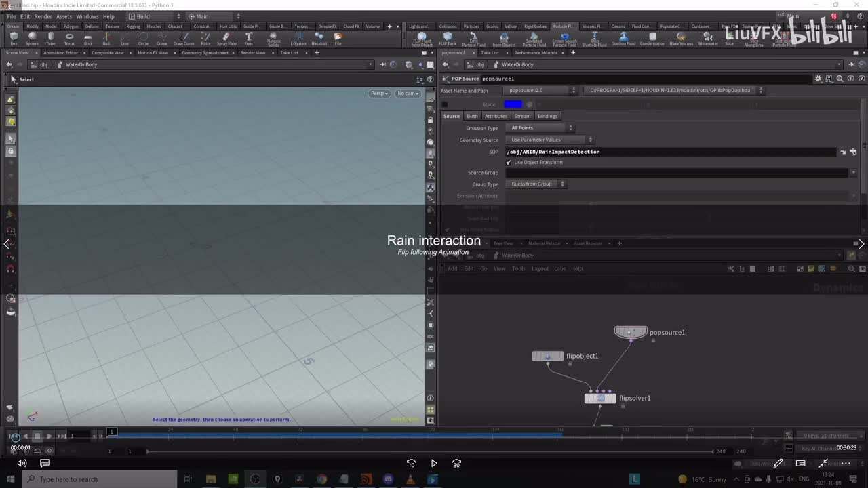Switch to the Geometry Spreadsheet pane tab
This screenshot has height=488, width=868.
coord(205,52)
